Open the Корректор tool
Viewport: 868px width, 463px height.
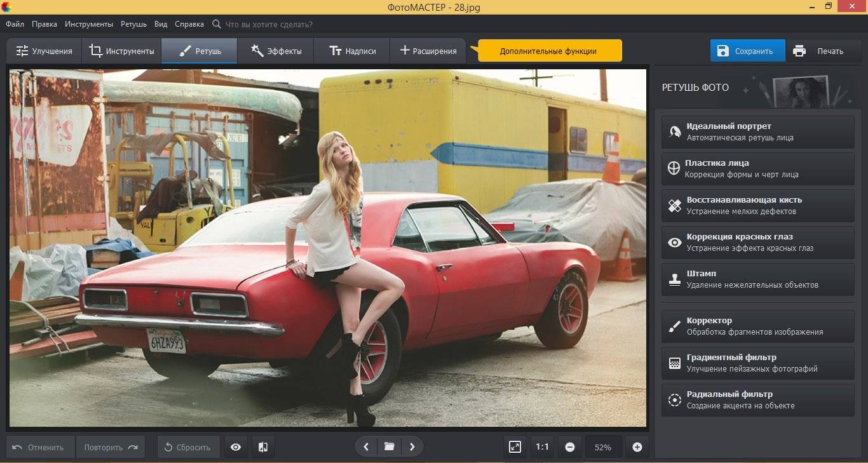pos(757,326)
